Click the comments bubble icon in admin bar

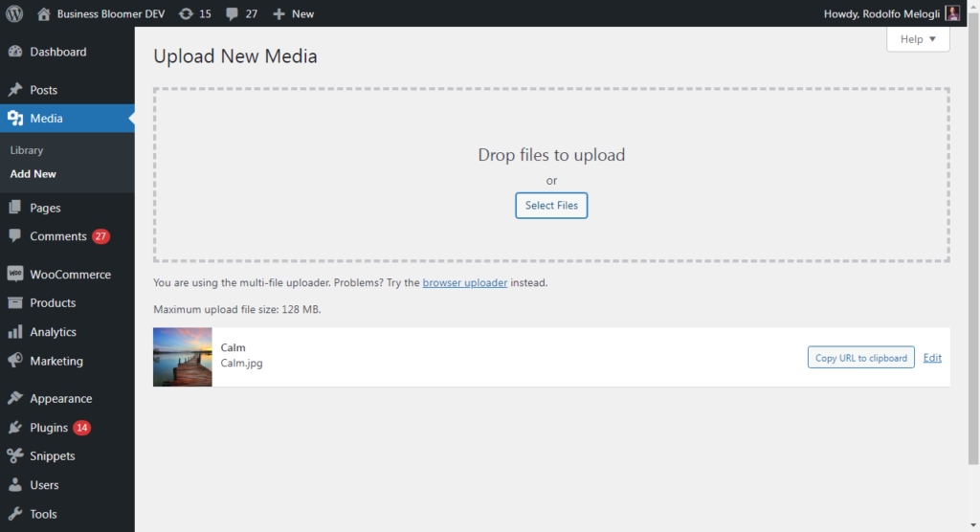pyautogui.click(x=232, y=13)
